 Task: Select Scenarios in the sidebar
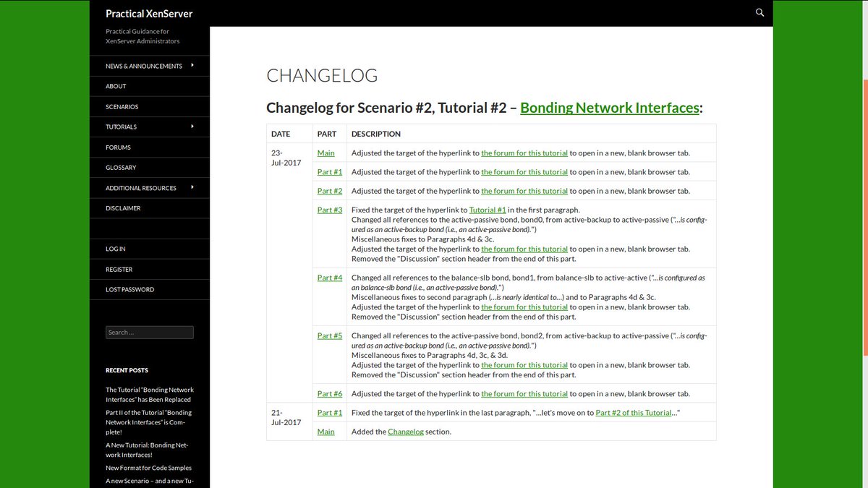click(x=122, y=106)
